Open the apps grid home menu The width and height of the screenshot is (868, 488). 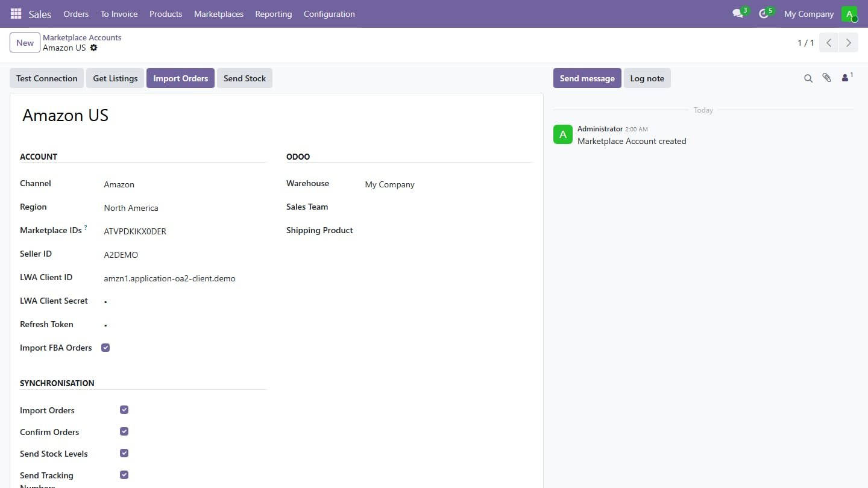(16, 13)
